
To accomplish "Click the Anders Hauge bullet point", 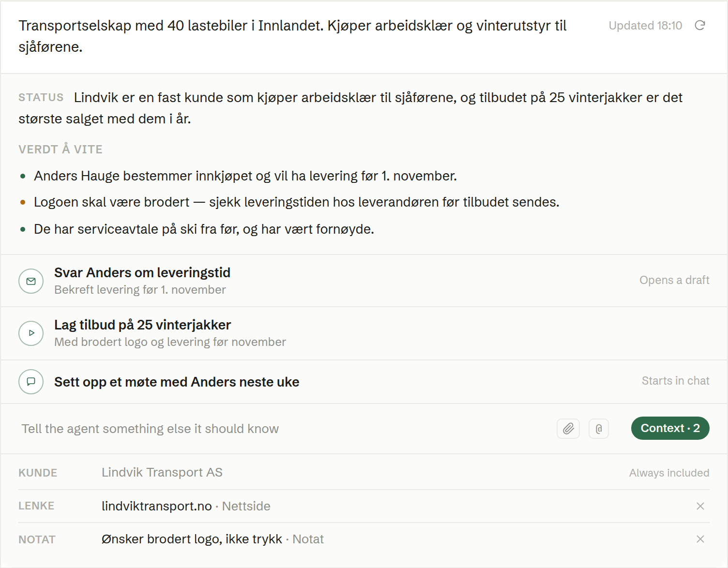I will pos(245,176).
